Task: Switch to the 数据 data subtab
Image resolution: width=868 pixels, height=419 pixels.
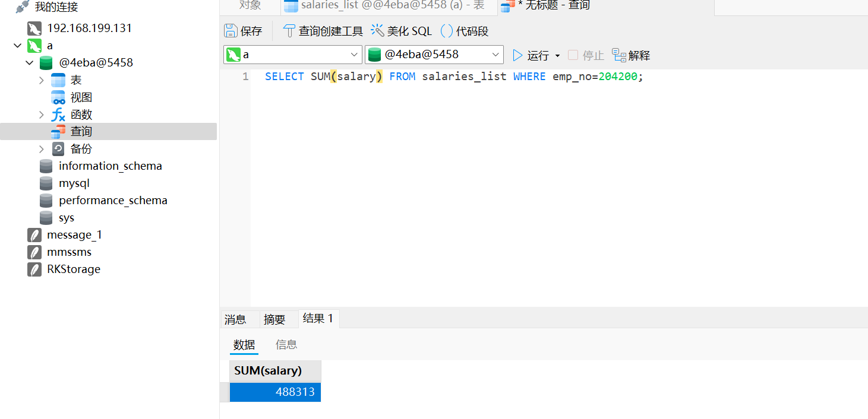Action: (x=244, y=345)
